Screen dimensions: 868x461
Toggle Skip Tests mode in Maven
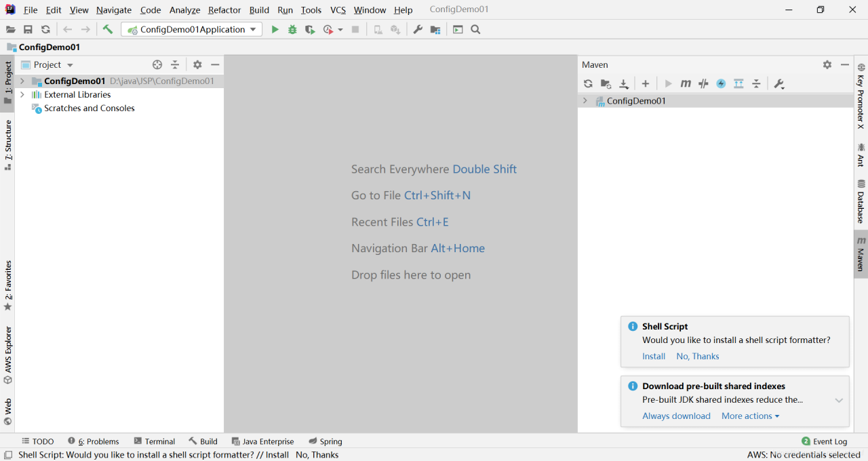(721, 83)
